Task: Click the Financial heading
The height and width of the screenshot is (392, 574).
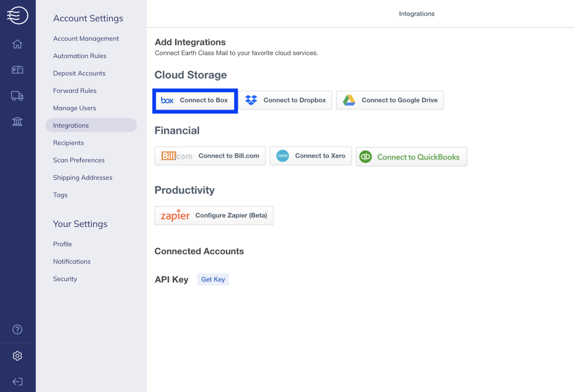Action: click(177, 131)
